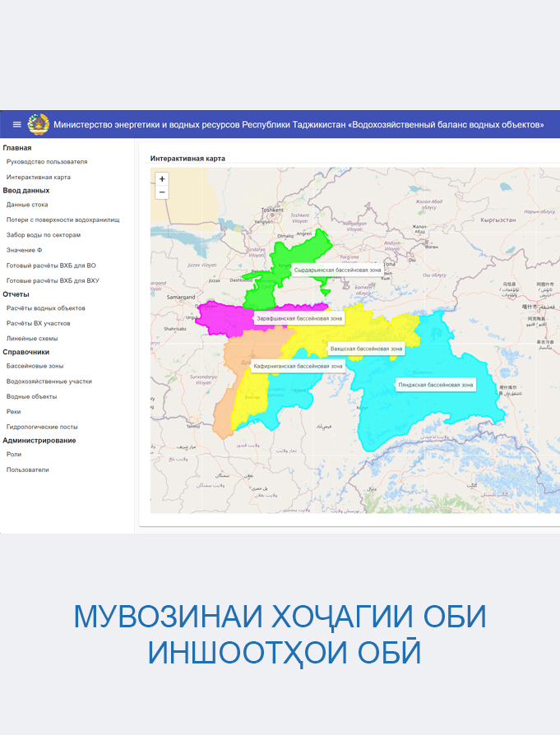The image size is (560, 735).
Task: Open Гидрологические посты reference
Action: [42, 427]
